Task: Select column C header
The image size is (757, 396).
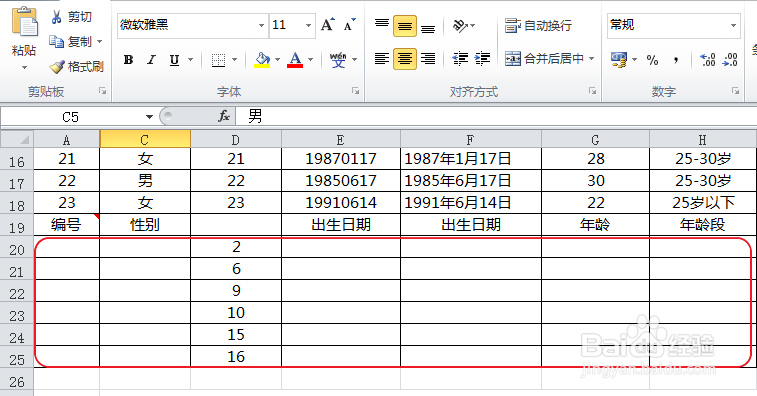Action: [145, 139]
